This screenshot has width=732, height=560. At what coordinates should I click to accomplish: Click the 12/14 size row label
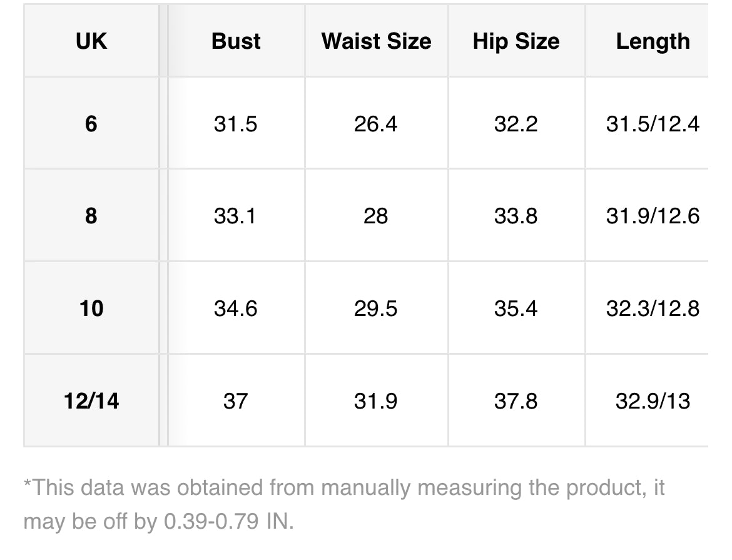click(91, 400)
